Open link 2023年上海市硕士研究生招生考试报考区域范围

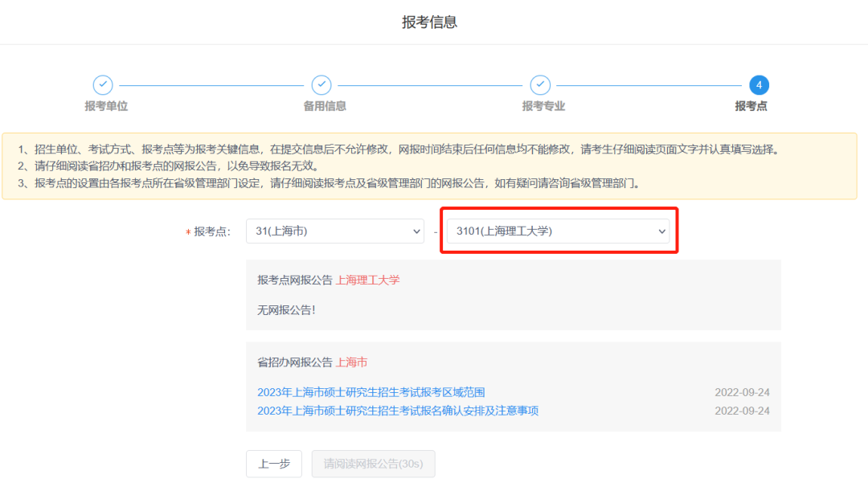point(371,392)
